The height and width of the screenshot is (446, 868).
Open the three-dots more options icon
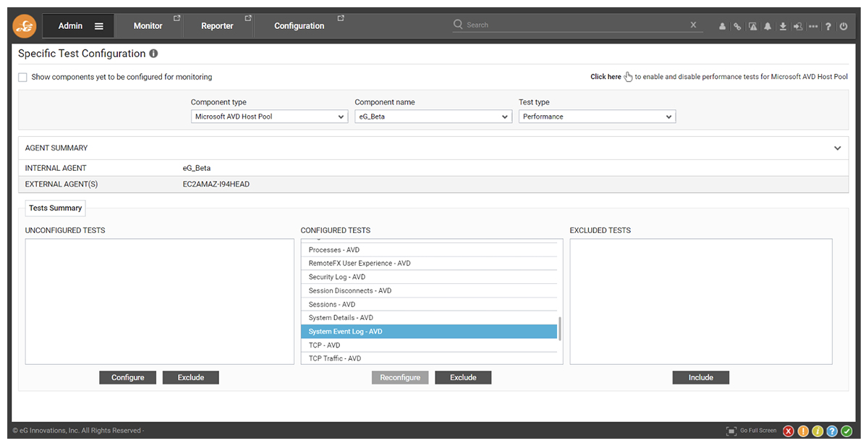pyautogui.click(x=813, y=26)
